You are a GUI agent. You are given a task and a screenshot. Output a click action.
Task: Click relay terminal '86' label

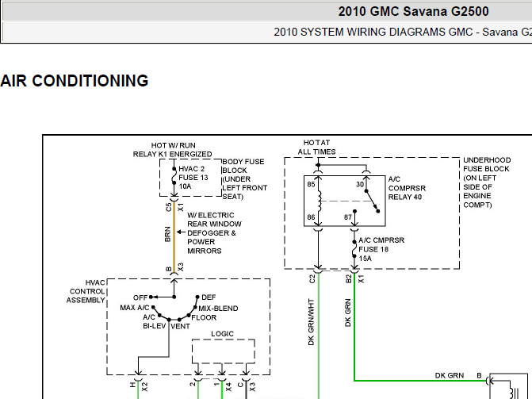[x=311, y=217]
